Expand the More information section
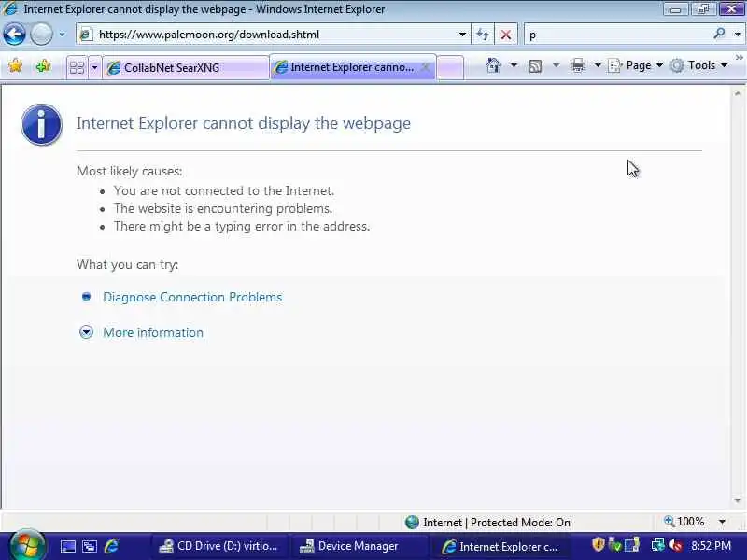The width and height of the screenshot is (747, 560). click(x=153, y=332)
